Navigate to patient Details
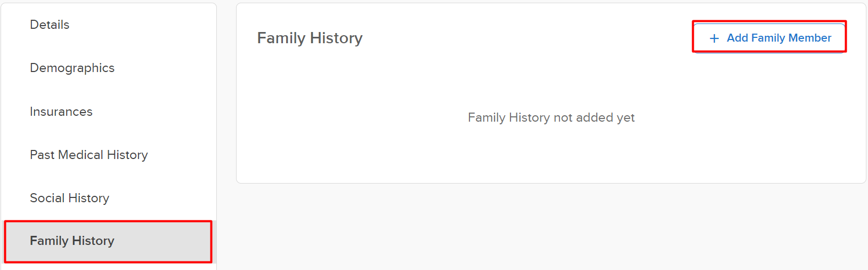868x270 pixels. (x=50, y=25)
